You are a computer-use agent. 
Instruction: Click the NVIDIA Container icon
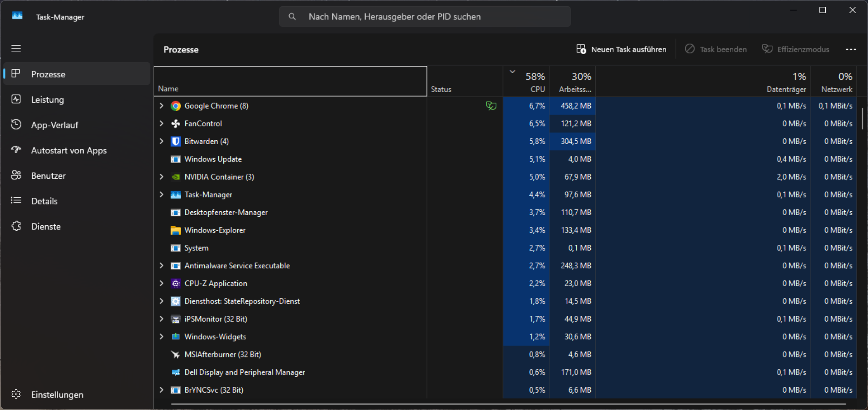point(176,177)
